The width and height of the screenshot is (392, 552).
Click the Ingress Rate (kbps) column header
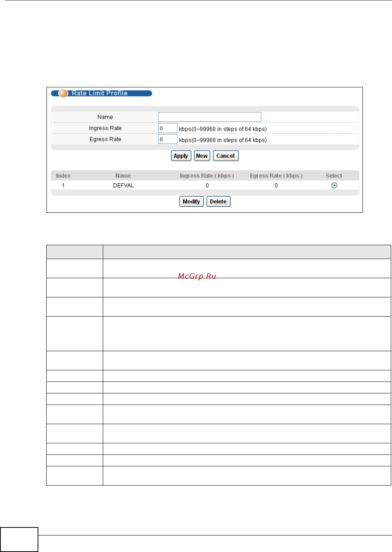point(207,176)
